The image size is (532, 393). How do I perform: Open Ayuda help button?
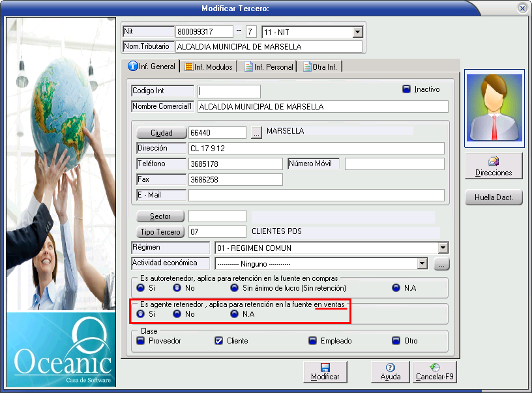coord(390,371)
